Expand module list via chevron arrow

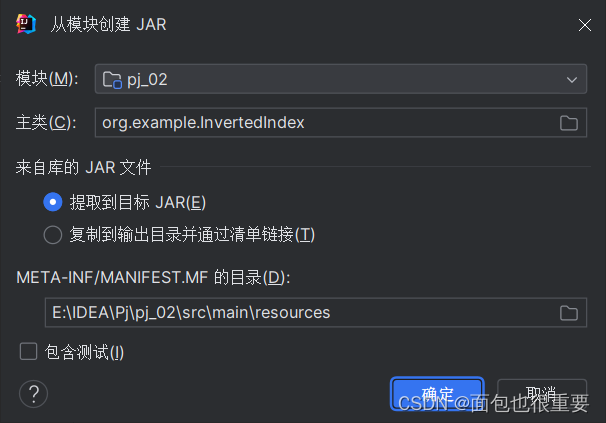click(572, 80)
